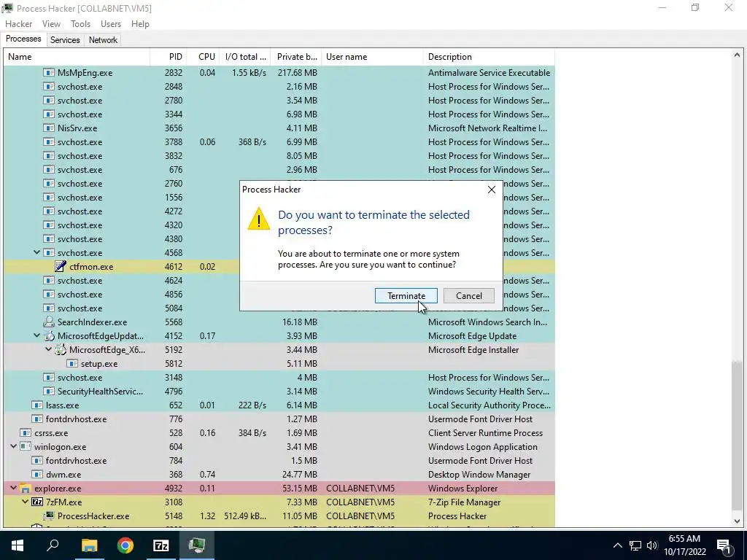Click the MicrosoftEdgeUpdate process icon
Image resolution: width=747 pixels, height=560 pixels.
click(49, 335)
